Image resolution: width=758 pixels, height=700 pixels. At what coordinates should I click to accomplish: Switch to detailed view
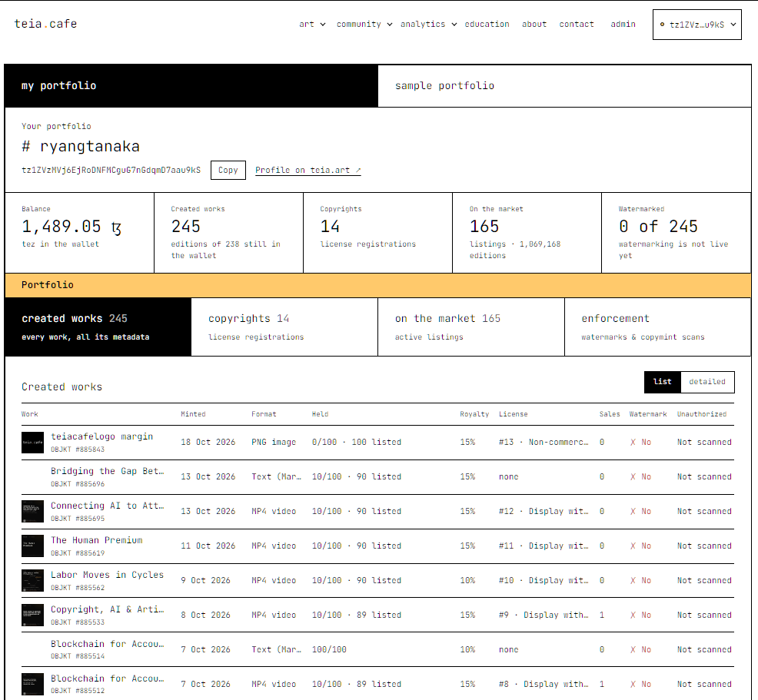coord(707,382)
